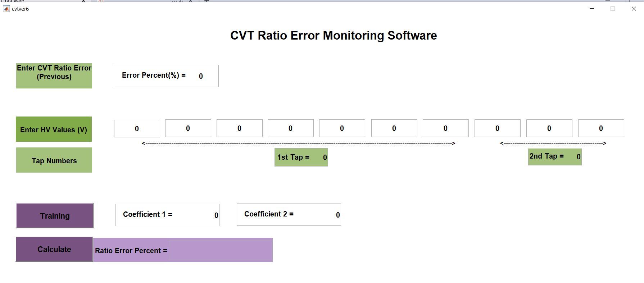Select the tenth HV value input box
The width and height of the screenshot is (644, 283).
(601, 128)
